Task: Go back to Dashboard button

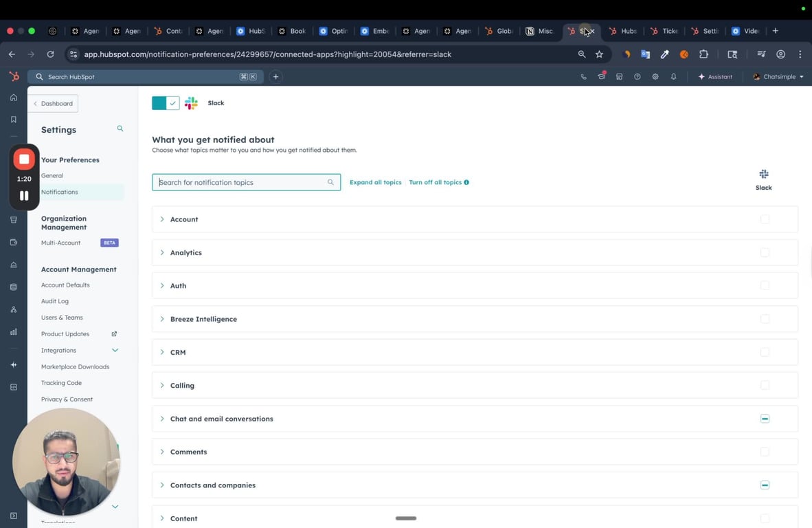Action: (x=54, y=104)
